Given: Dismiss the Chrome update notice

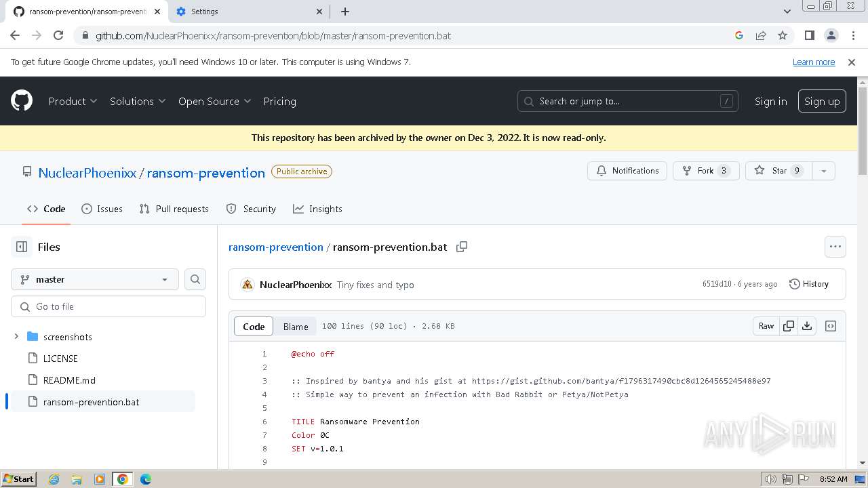Looking at the screenshot, I should coord(852,62).
